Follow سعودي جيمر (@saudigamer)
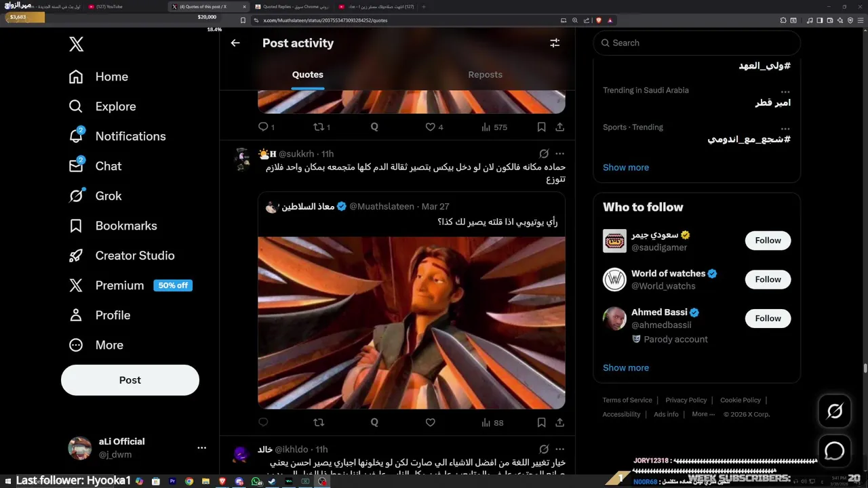Viewport: 868px width, 488px height. tap(768, 241)
